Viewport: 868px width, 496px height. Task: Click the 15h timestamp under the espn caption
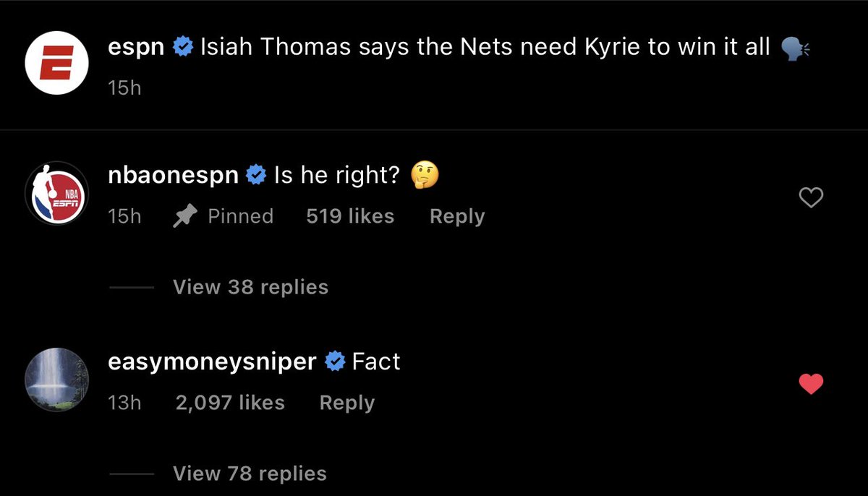pyautogui.click(x=124, y=87)
